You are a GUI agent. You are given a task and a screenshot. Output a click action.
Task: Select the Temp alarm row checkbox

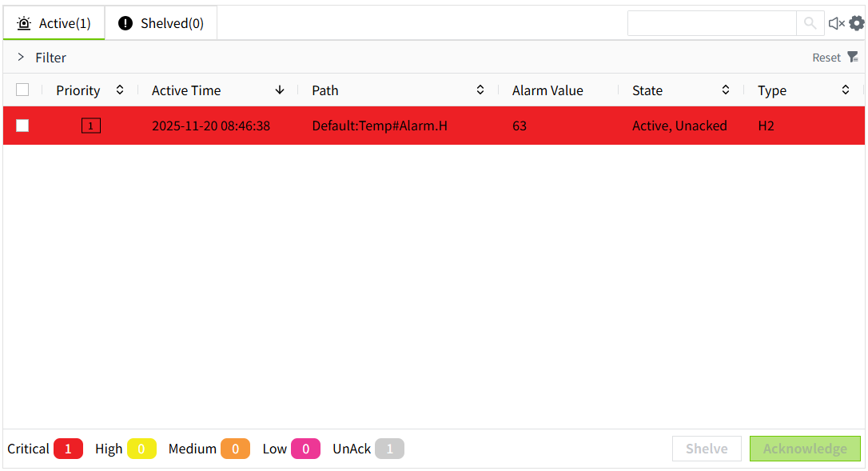(22, 126)
